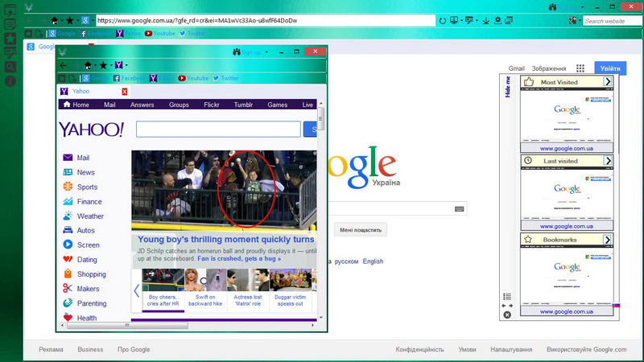Click the main window home icon

click(x=54, y=21)
